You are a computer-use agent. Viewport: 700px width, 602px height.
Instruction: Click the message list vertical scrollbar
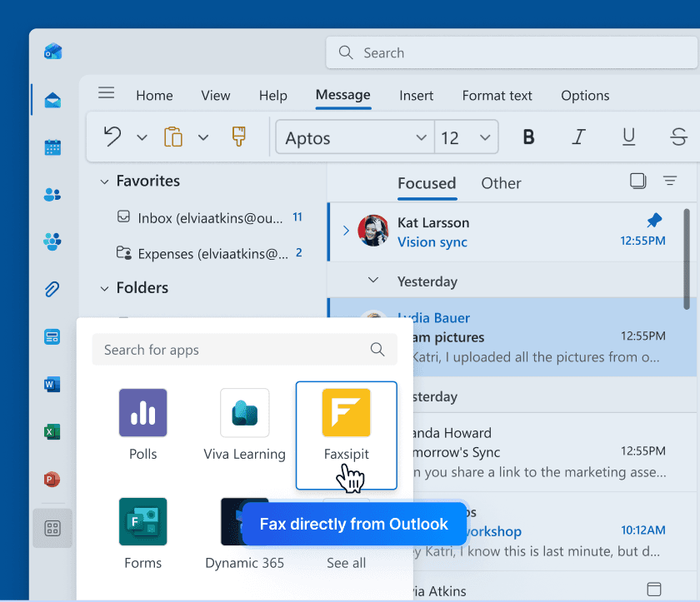point(687,259)
